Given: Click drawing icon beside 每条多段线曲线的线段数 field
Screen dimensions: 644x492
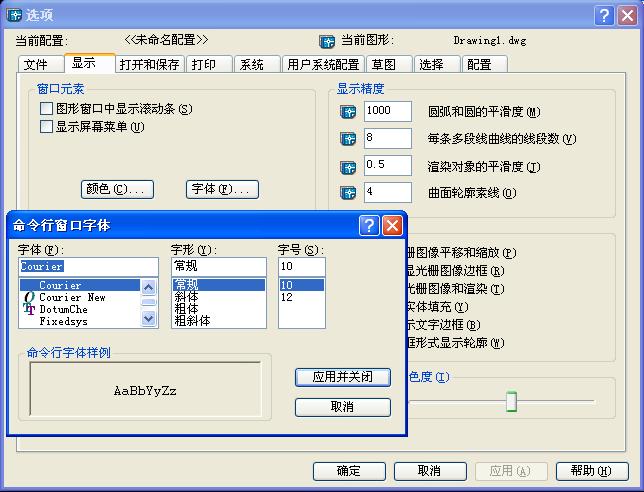Looking at the screenshot, I should tap(348, 139).
